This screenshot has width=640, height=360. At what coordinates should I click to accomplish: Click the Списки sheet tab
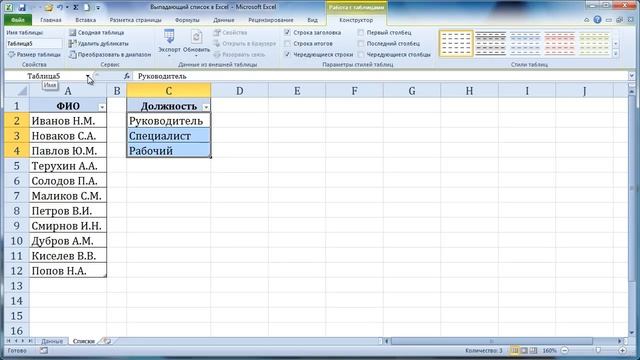pos(84,341)
